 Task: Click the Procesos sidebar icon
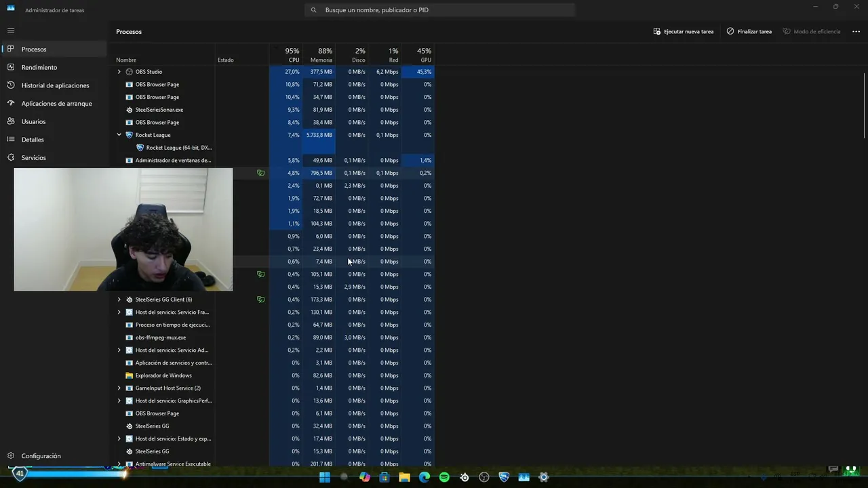(x=11, y=49)
